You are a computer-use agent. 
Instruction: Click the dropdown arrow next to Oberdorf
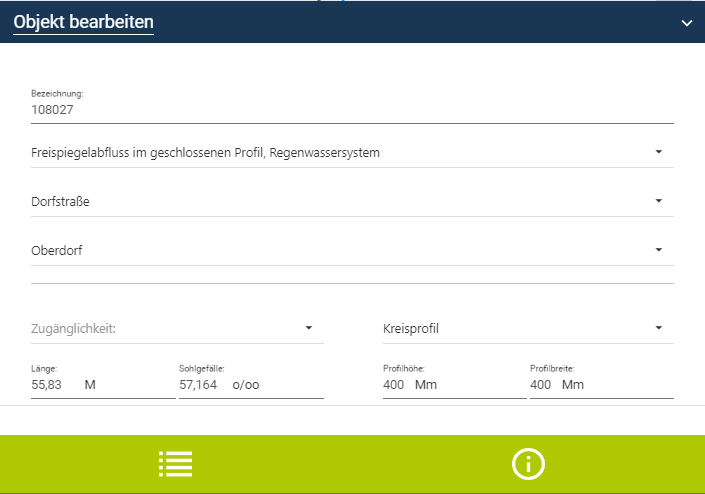point(659,250)
